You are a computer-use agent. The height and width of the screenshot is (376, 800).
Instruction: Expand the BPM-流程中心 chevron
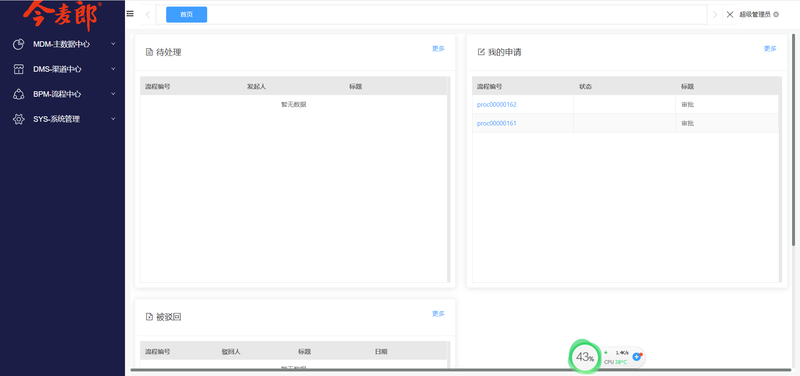[x=113, y=94]
